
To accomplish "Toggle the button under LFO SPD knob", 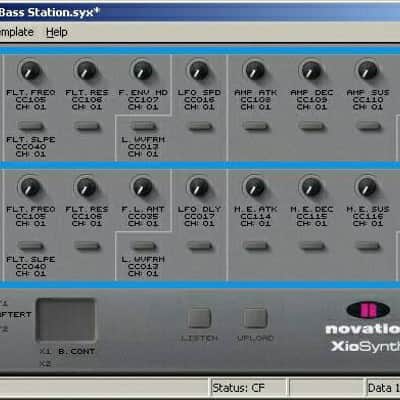I will click(x=200, y=126).
